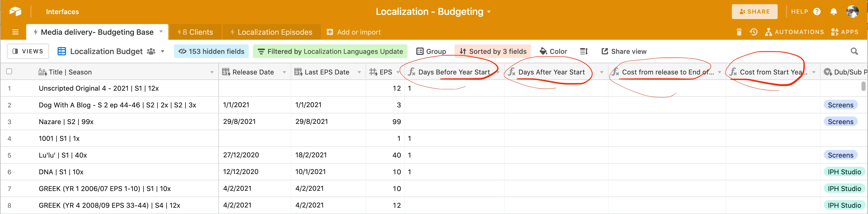Toggle the VIEWS sidebar
Viewport: 868px width, 214px height.
point(28,51)
